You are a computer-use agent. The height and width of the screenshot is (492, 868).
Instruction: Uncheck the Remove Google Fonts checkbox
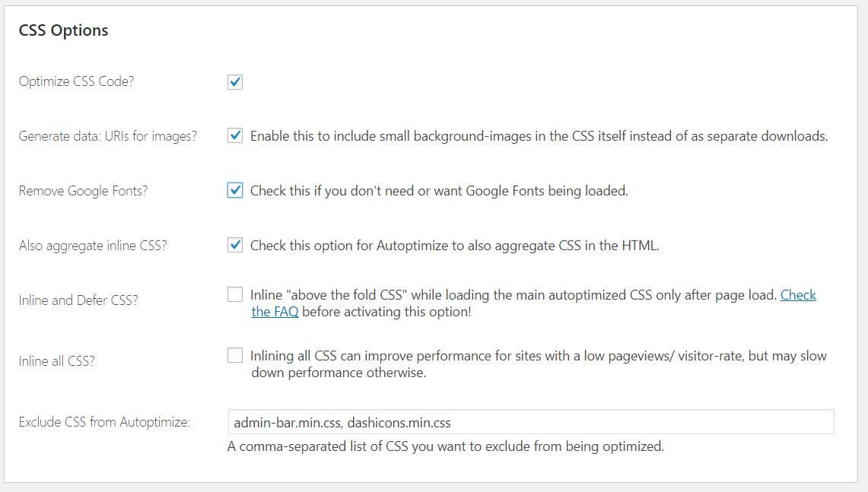pyautogui.click(x=235, y=190)
